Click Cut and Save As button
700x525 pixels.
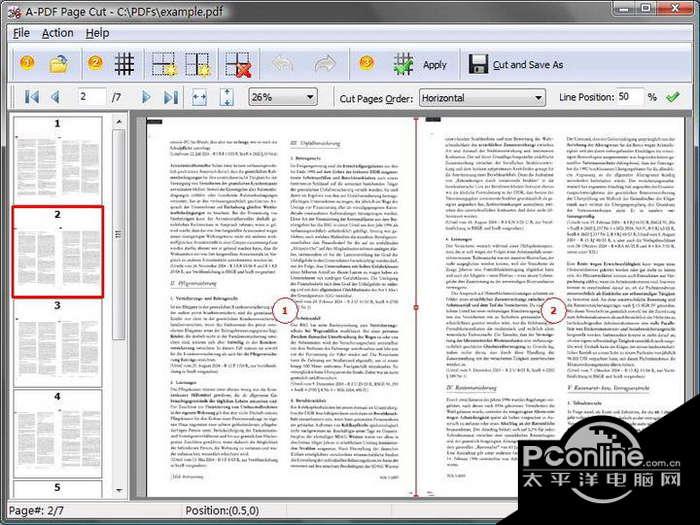(516, 65)
